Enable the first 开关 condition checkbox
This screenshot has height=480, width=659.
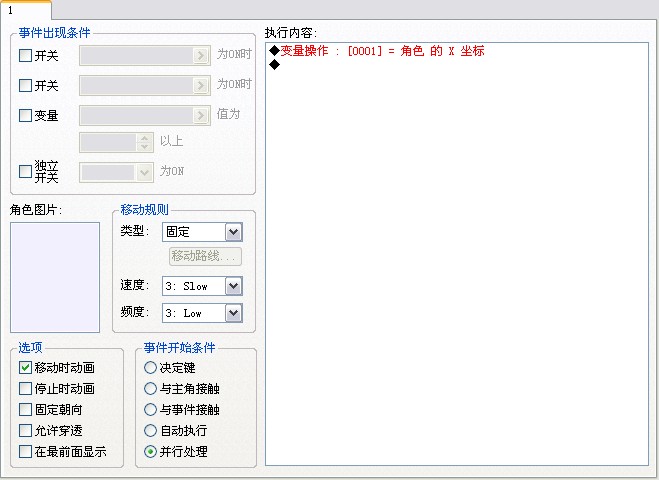pos(25,55)
